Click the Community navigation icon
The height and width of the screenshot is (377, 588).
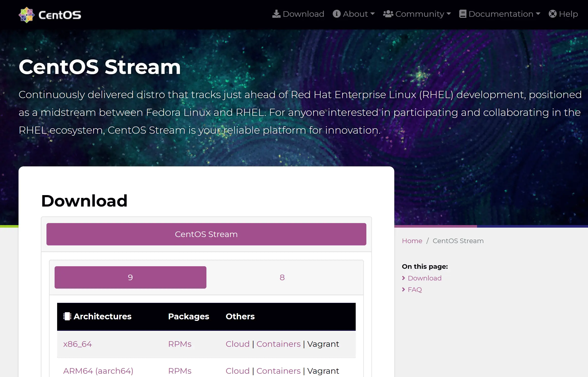(x=388, y=14)
